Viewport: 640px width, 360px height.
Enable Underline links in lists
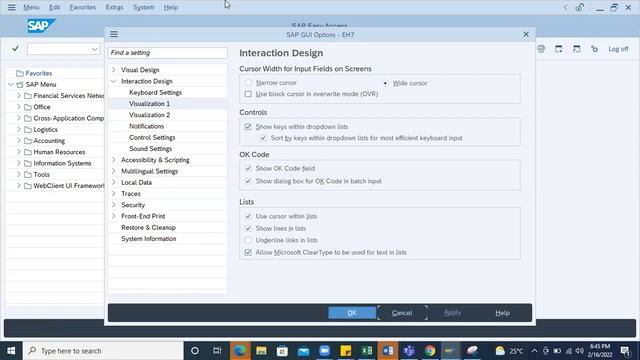click(x=248, y=240)
